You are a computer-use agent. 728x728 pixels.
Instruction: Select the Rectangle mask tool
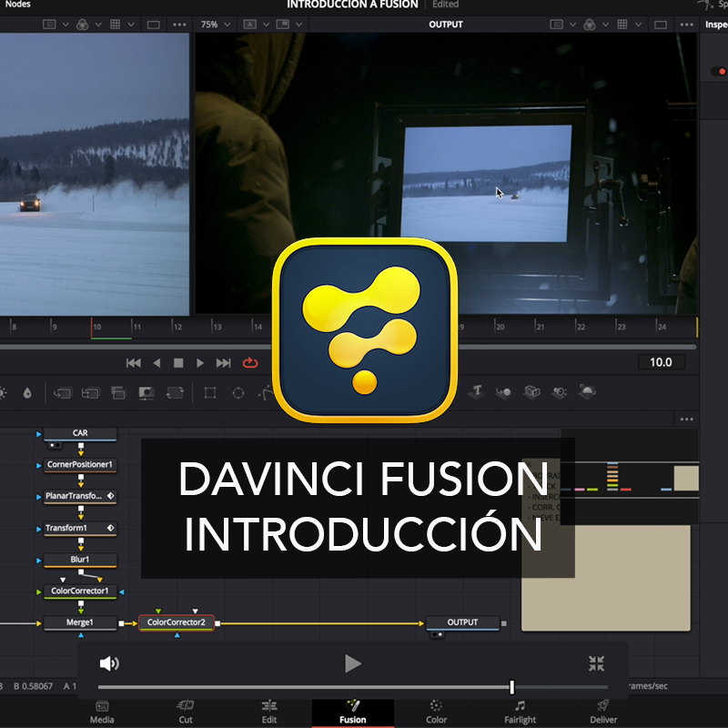pos(210,393)
